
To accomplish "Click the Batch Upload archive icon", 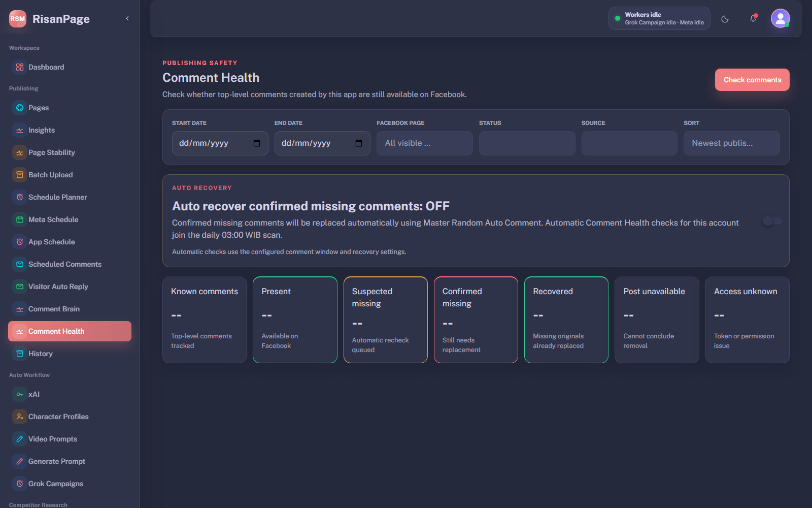I will tap(20, 175).
